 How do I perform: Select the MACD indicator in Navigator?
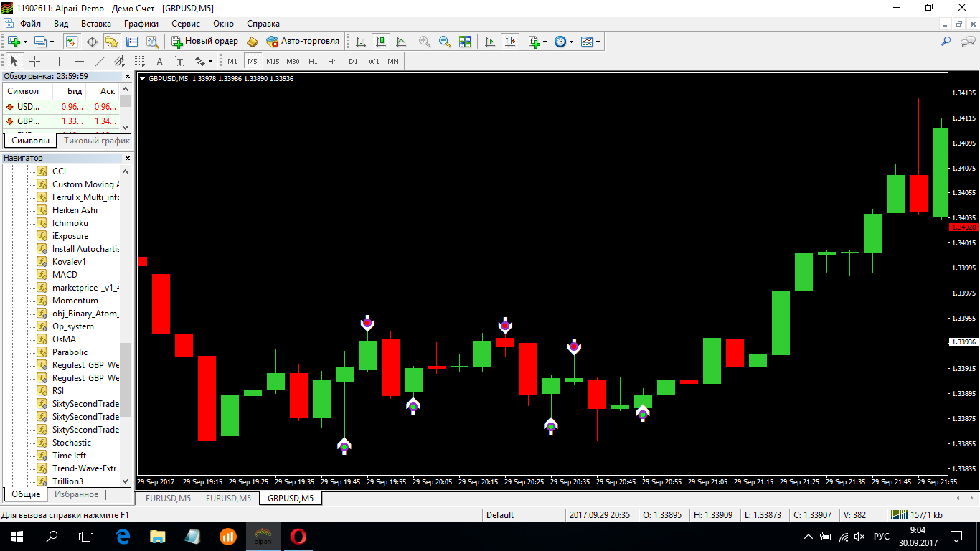click(x=65, y=275)
